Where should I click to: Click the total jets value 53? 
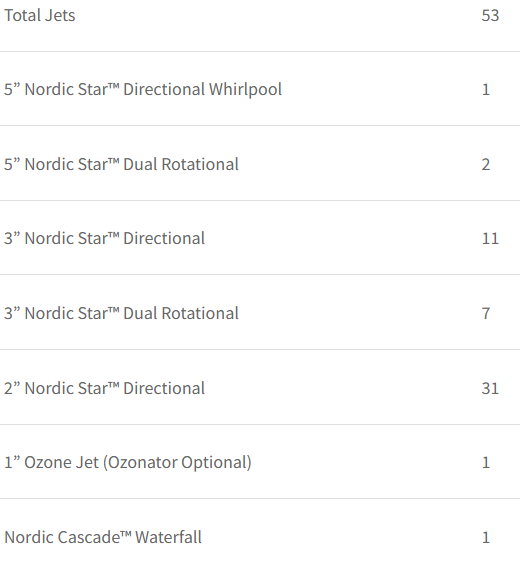(x=490, y=16)
